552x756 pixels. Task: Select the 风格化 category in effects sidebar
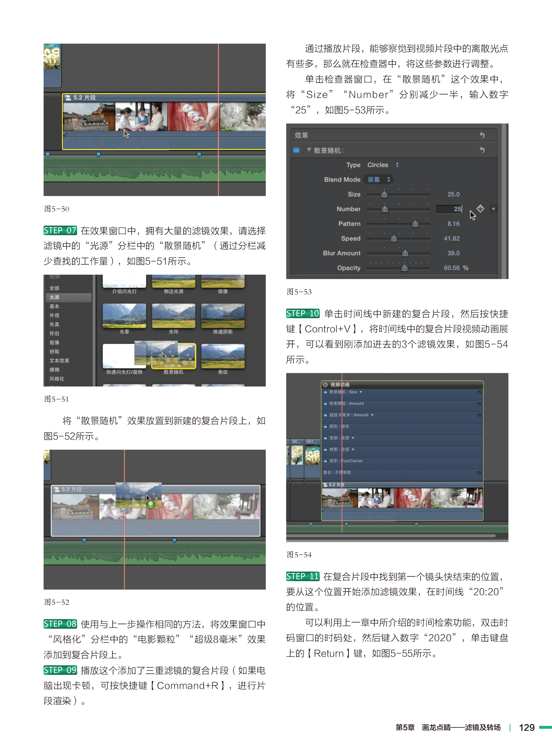pos(57,379)
